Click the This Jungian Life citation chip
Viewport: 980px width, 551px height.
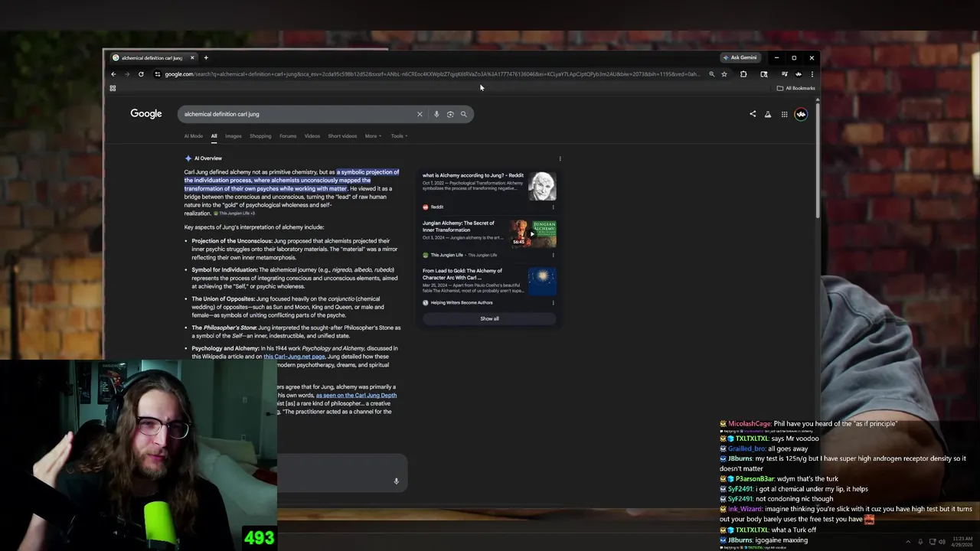[234, 214]
